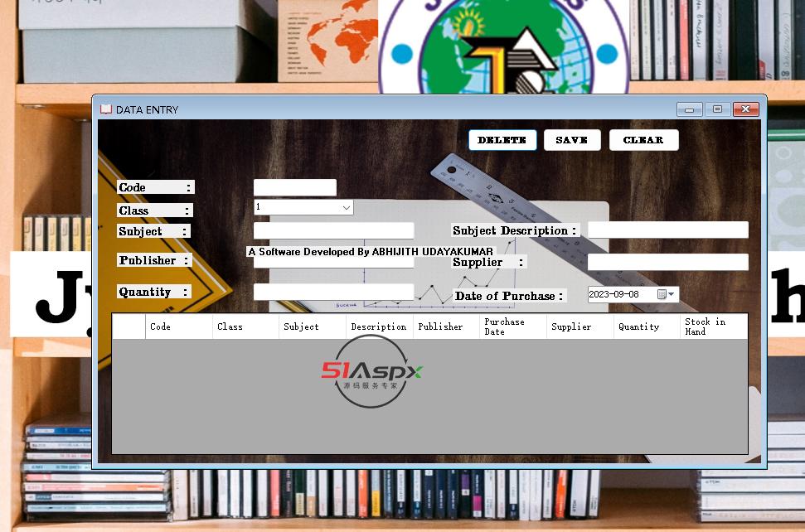
Task: Focus the Quantity text field
Action: pyautogui.click(x=333, y=292)
